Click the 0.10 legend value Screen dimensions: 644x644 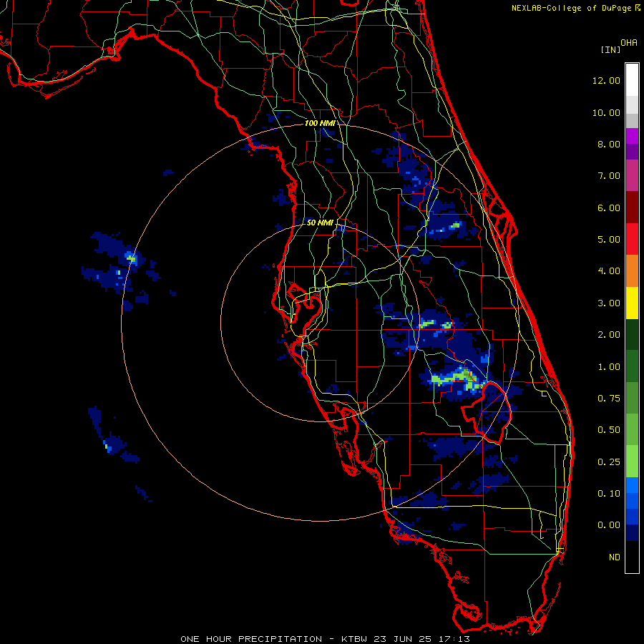pos(609,494)
